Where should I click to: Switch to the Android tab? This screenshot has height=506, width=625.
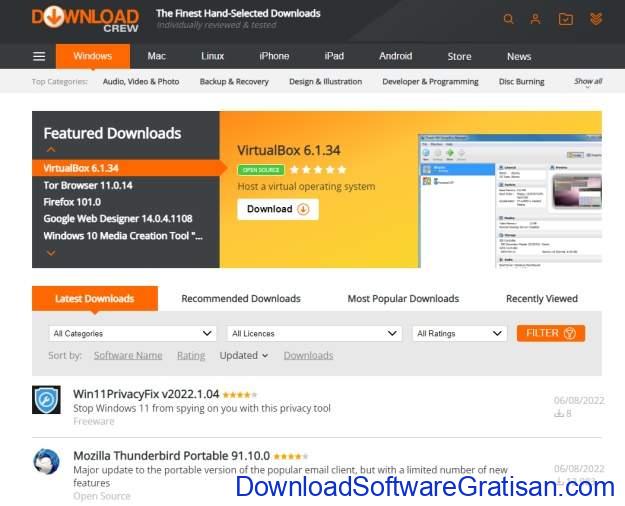pyautogui.click(x=395, y=56)
